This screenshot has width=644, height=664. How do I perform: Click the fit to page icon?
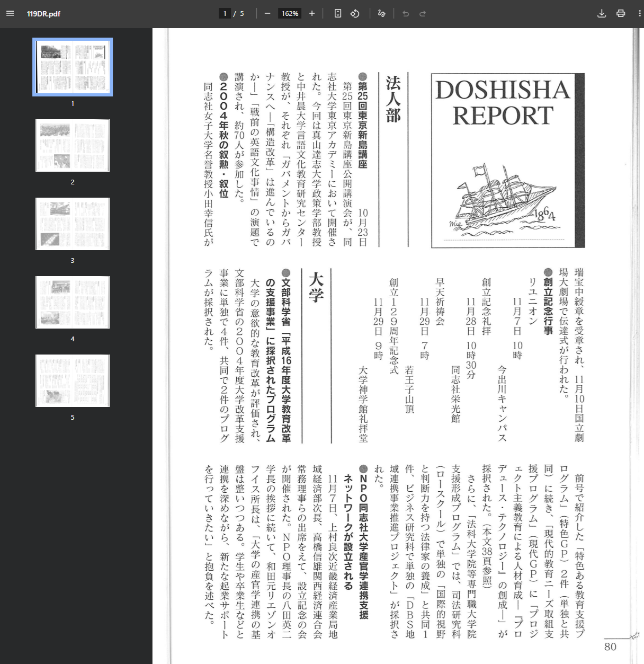pyautogui.click(x=338, y=13)
